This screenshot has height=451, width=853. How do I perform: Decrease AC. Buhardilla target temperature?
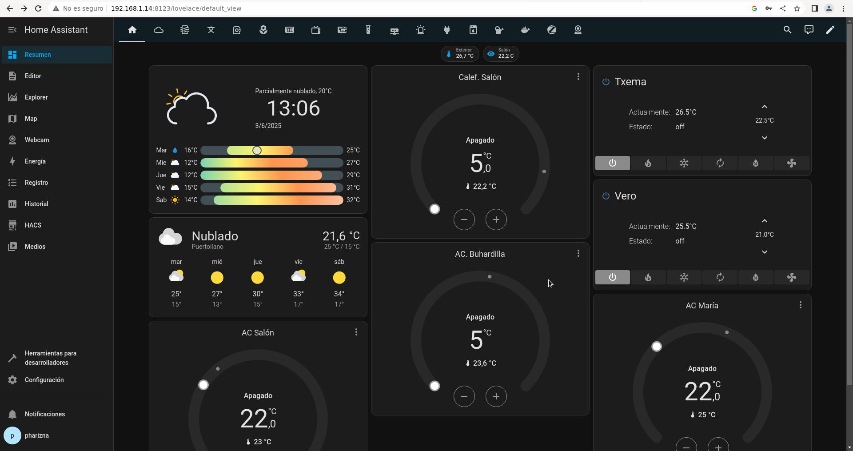pos(464,396)
